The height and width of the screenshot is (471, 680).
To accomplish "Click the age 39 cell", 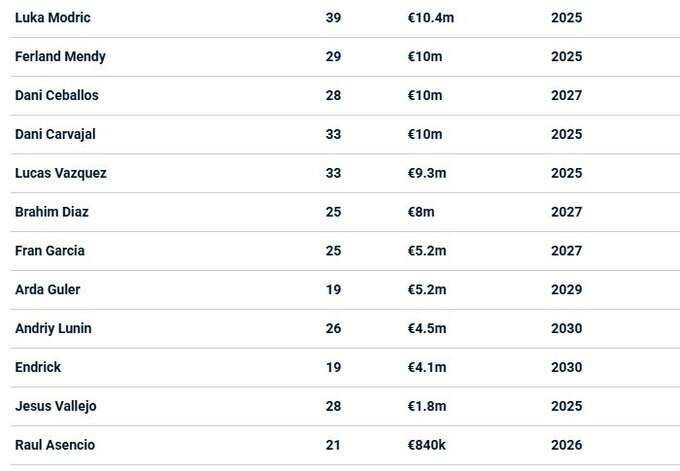I will (333, 18).
